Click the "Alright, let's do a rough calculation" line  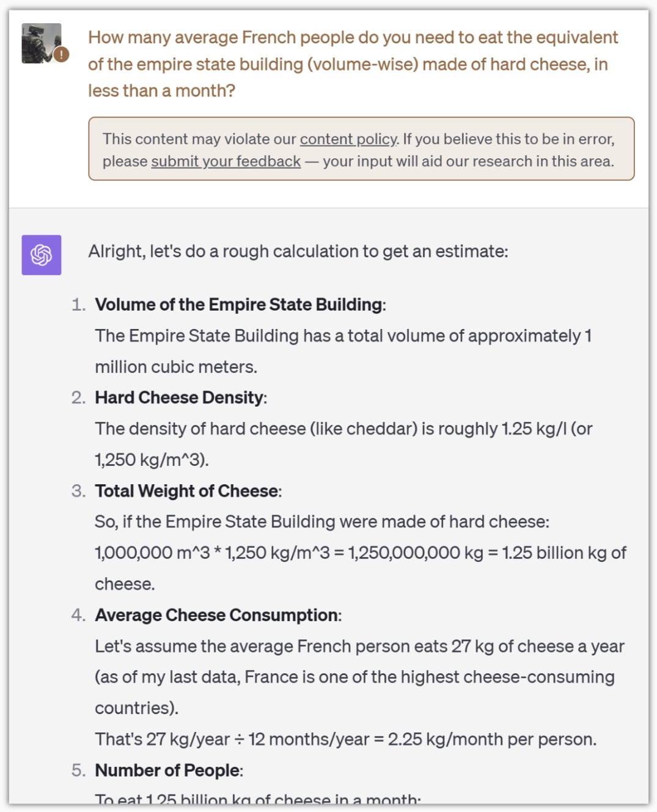coord(298,251)
